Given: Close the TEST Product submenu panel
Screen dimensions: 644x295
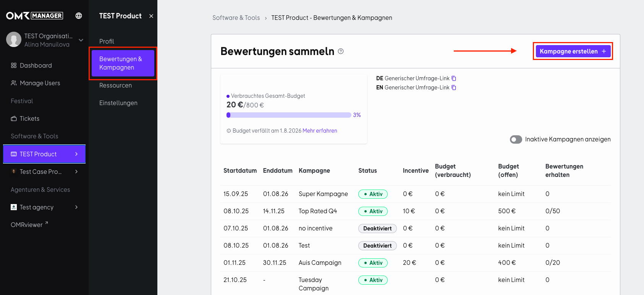Looking at the screenshot, I should tap(151, 16).
